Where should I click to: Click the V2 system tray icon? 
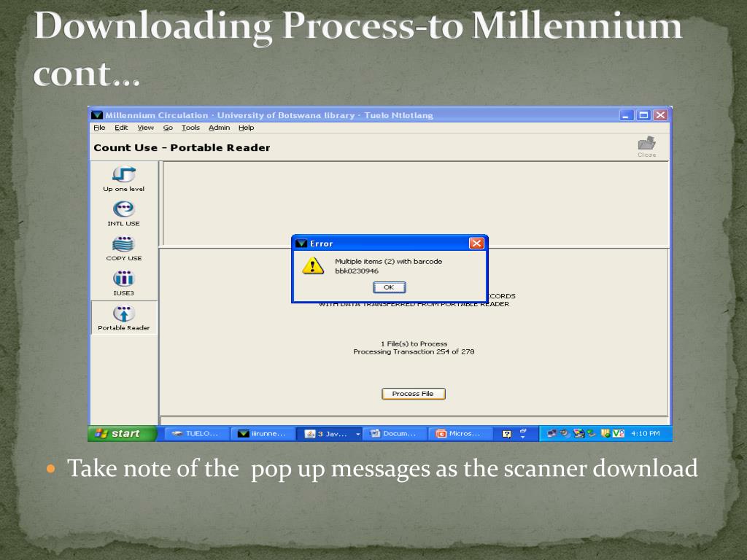619,433
